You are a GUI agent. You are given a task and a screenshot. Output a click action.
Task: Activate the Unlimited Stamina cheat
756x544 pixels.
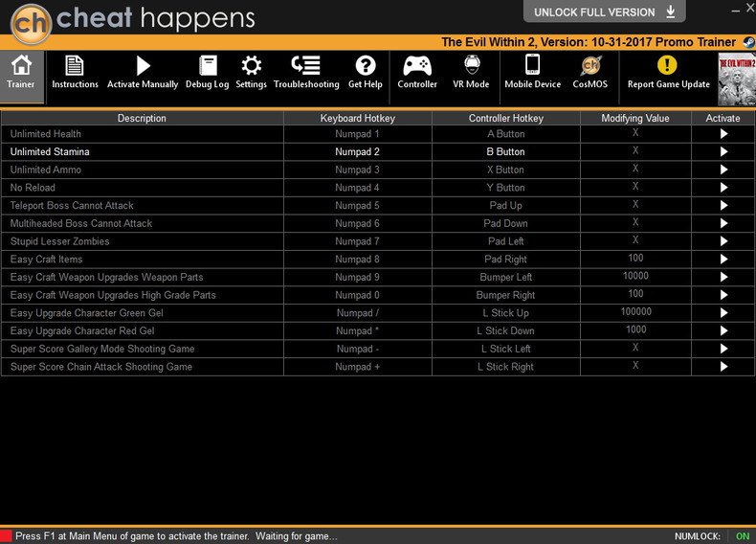tap(723, 152)
